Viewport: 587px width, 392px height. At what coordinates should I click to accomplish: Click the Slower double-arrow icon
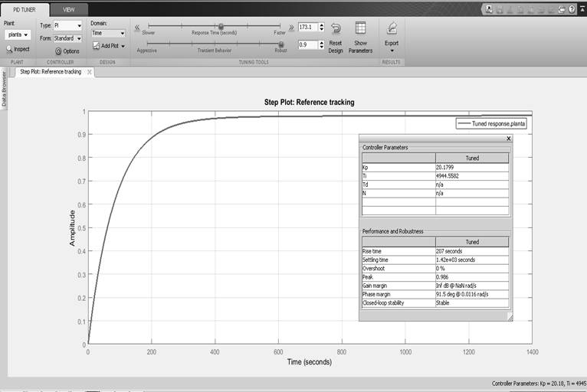[x=139, y=27]
